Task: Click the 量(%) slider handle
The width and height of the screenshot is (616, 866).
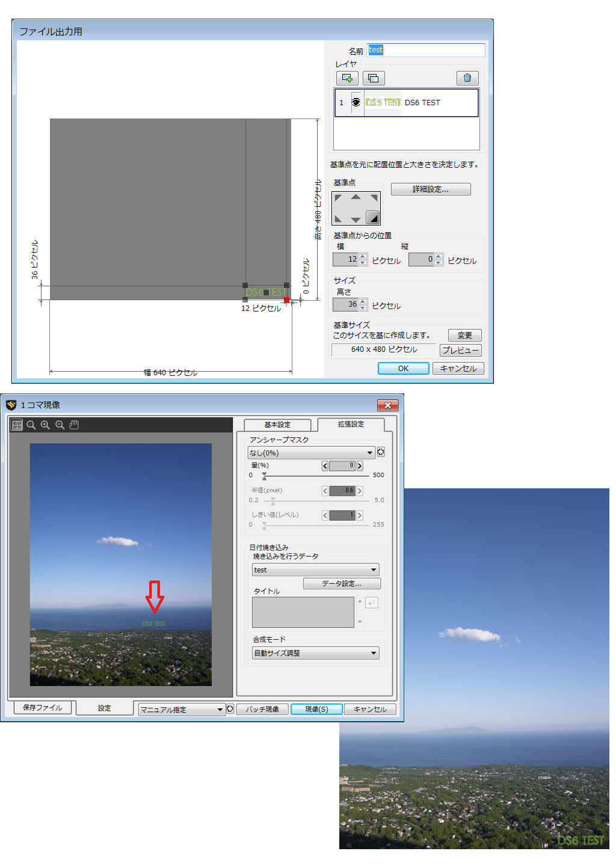Action: tap(264, 476)
